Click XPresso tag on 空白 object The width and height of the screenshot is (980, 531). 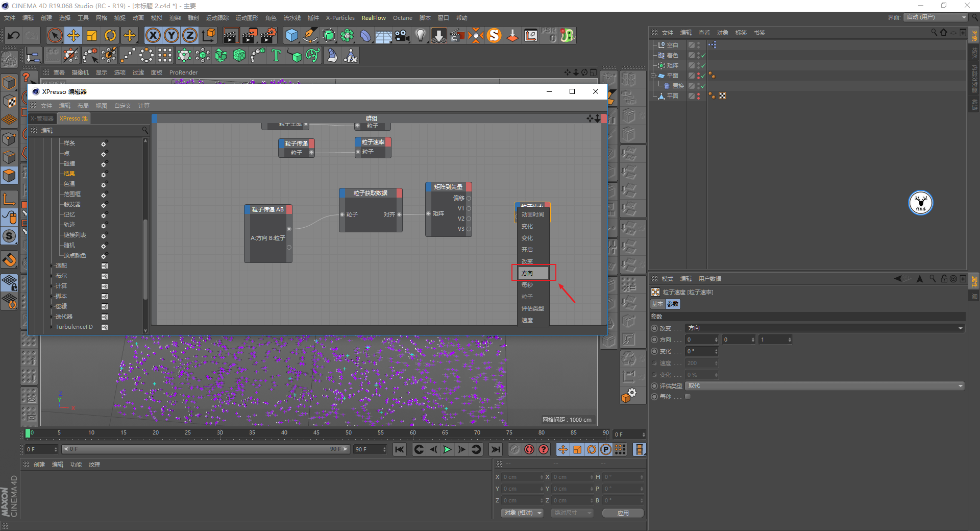tap(712, 45)
